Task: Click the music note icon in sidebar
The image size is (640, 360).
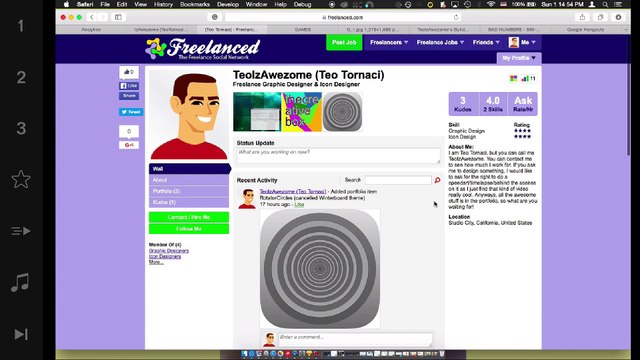Action: pos(20,282)
